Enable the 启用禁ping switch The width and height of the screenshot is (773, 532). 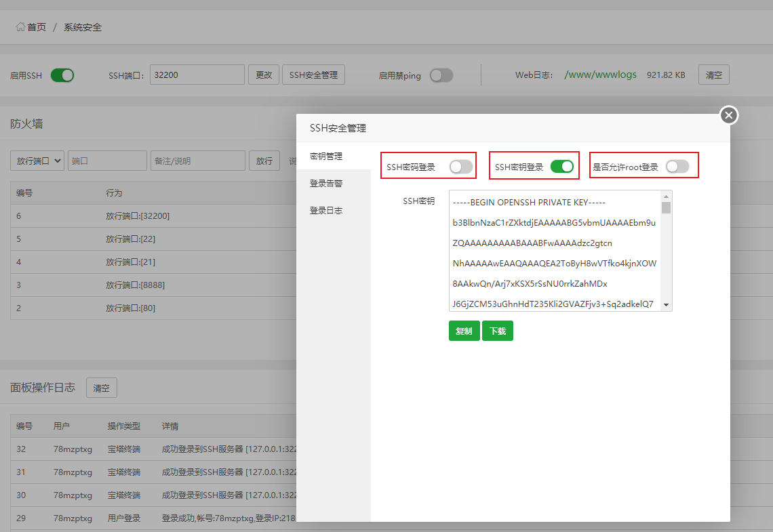[441, 75]
